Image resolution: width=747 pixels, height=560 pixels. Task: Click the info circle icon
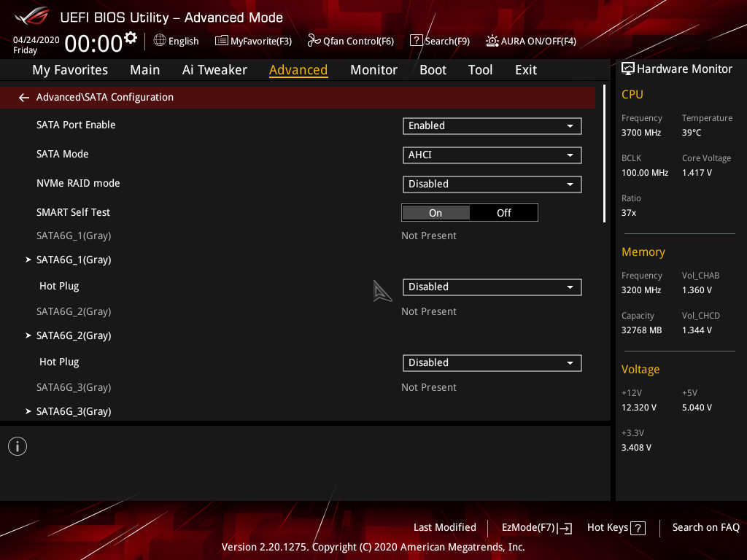coord(18,446)
